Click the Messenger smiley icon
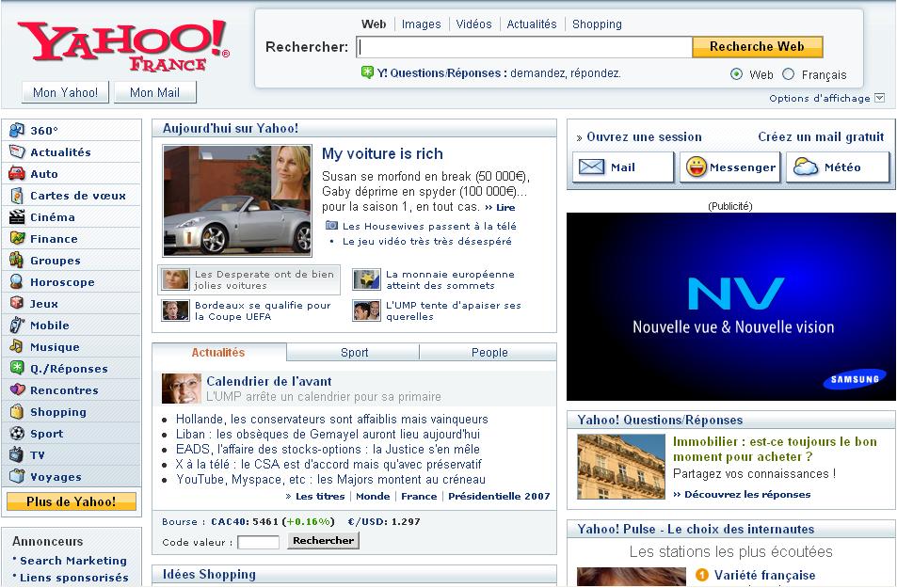 (x=696, y=167)
